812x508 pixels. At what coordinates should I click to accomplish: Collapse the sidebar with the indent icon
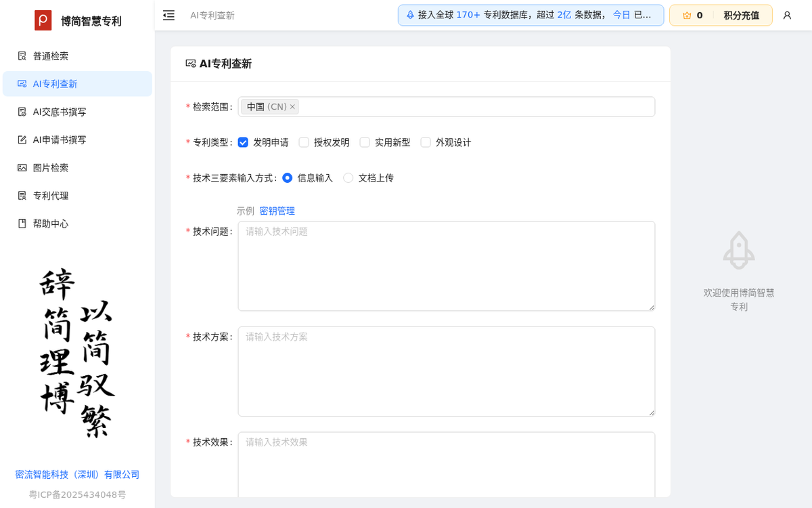(x=168, y=15)
